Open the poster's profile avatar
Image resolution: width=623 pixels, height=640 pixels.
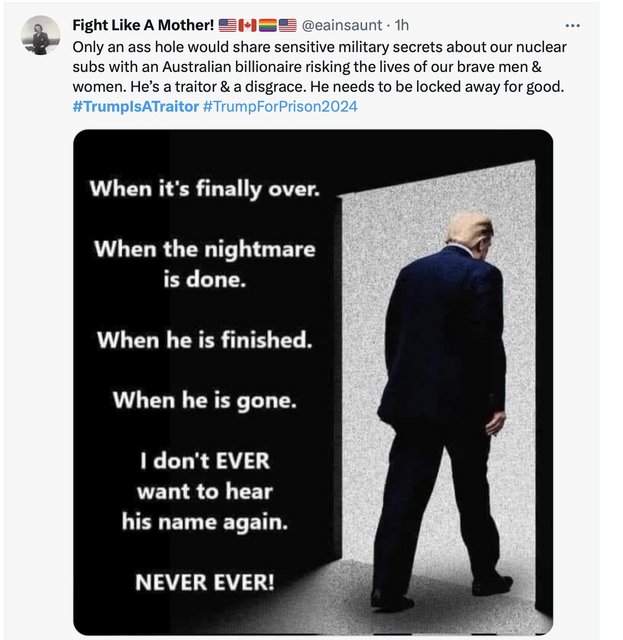click(40, 36)
